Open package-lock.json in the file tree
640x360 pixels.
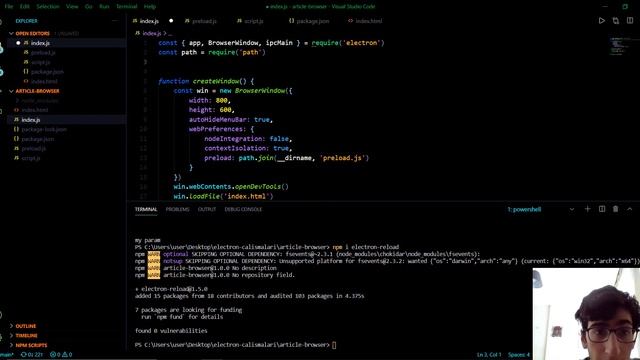[44, 129]
